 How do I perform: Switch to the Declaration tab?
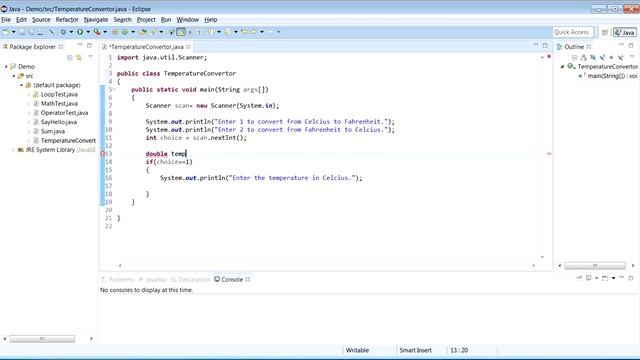(x=190, y=280)
